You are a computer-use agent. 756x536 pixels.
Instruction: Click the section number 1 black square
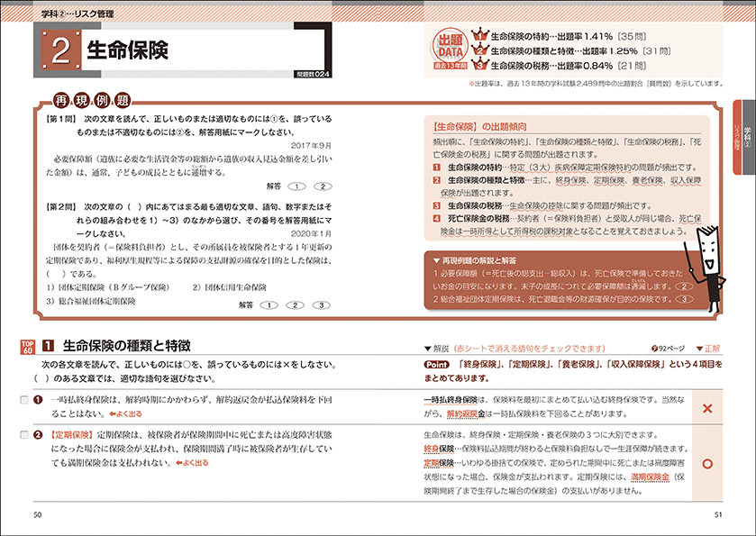point(49,346)
